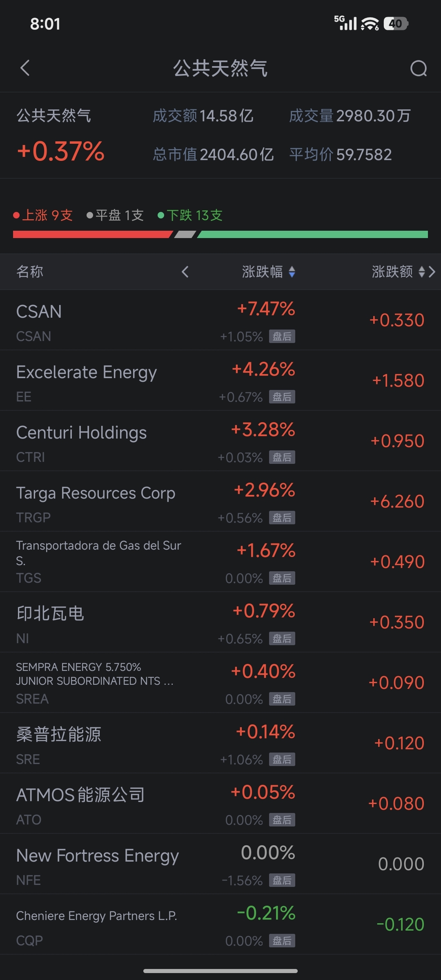Tap the 盘后 badge on CSAN row
Viewport: 441px width, 980px height.
point(282,336)
